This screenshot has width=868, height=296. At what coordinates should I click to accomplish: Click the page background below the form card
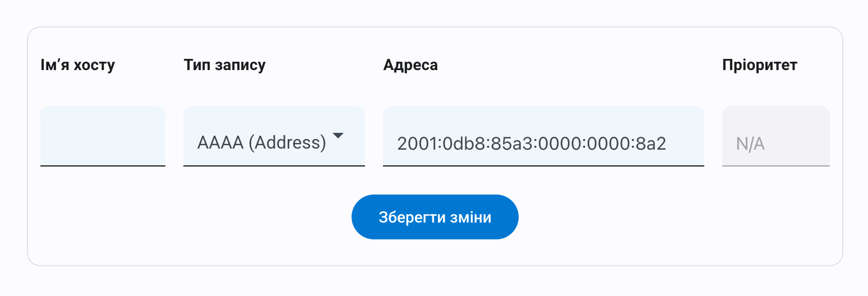click(x=434, y=282)
